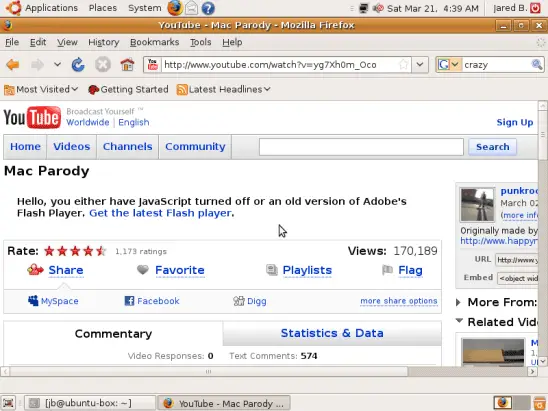Click the English language link
This screenshot has height=411, width=548.
pyautogui.click(x=134, y=122)
